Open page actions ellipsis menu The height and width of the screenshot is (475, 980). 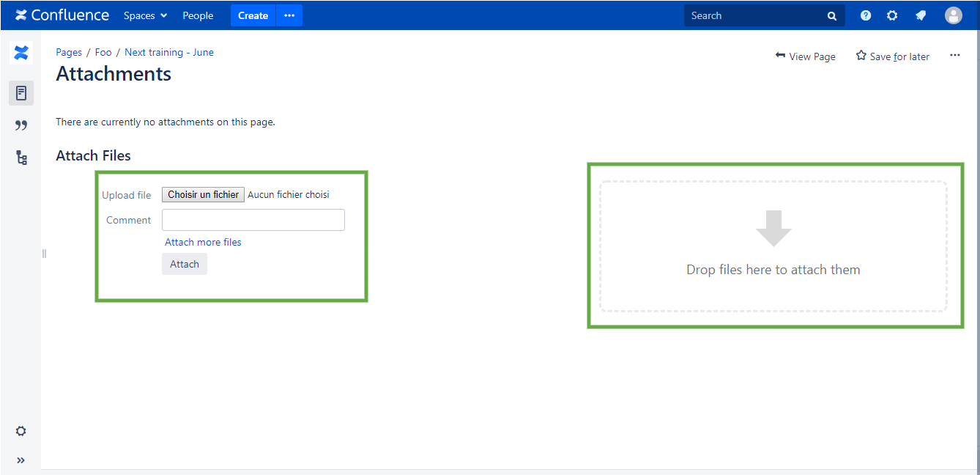pos(954,55)
